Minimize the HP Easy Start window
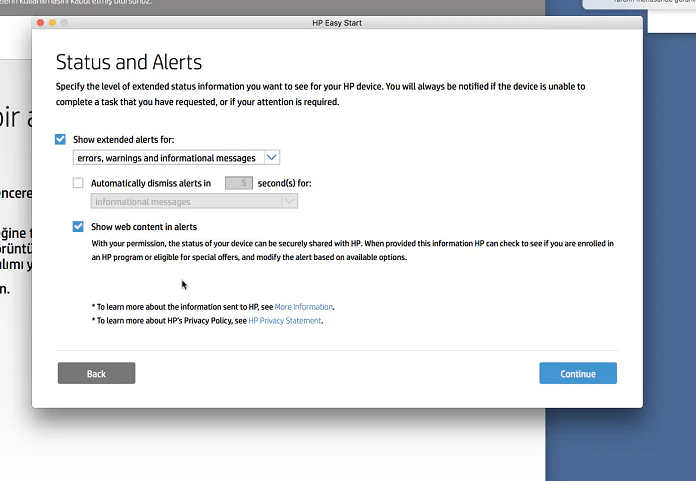 point(52,23)
